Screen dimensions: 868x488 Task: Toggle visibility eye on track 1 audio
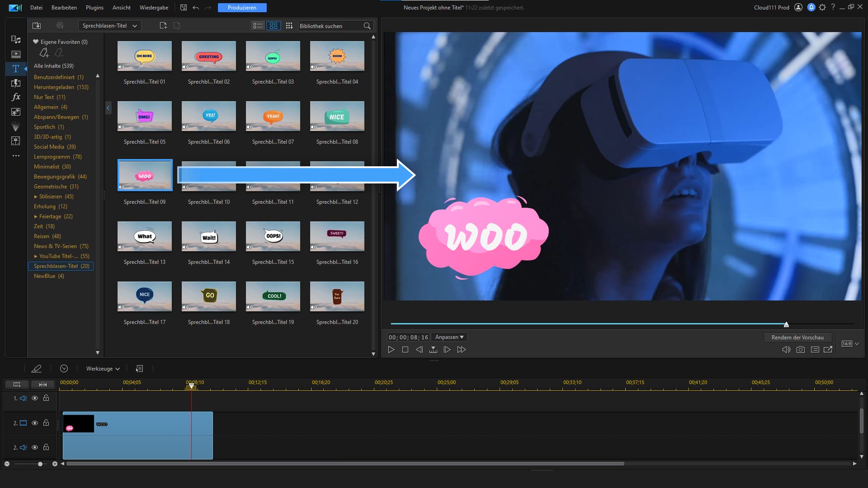tap(35, 398)
